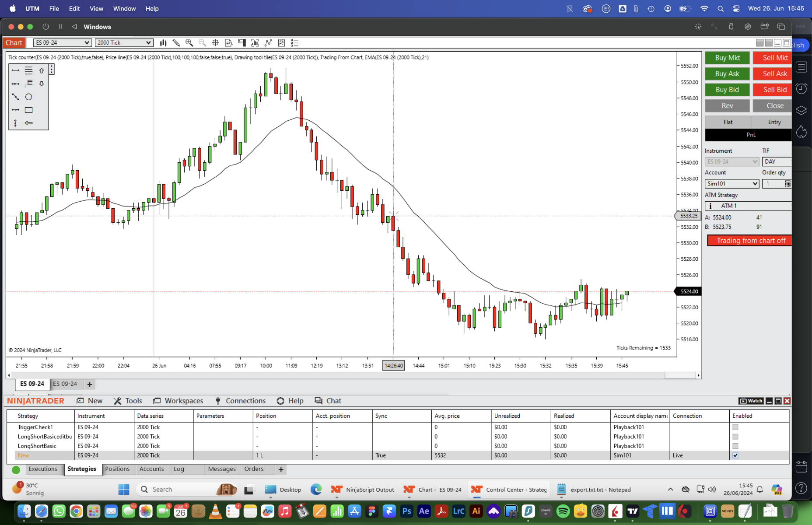
Task: Expand the drawing tool tile options dots
Action: (x=51, y=70)
